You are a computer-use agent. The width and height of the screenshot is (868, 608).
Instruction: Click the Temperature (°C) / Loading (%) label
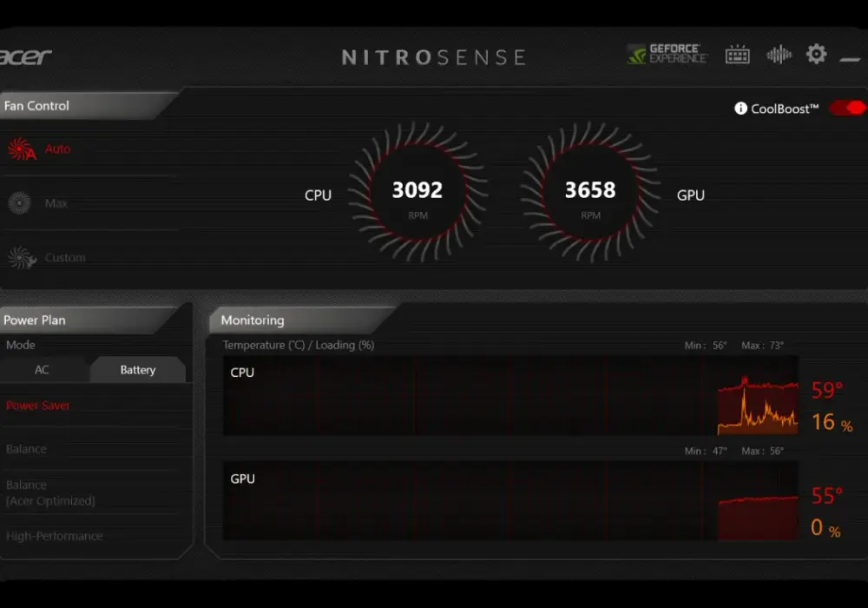coord(299,345)
